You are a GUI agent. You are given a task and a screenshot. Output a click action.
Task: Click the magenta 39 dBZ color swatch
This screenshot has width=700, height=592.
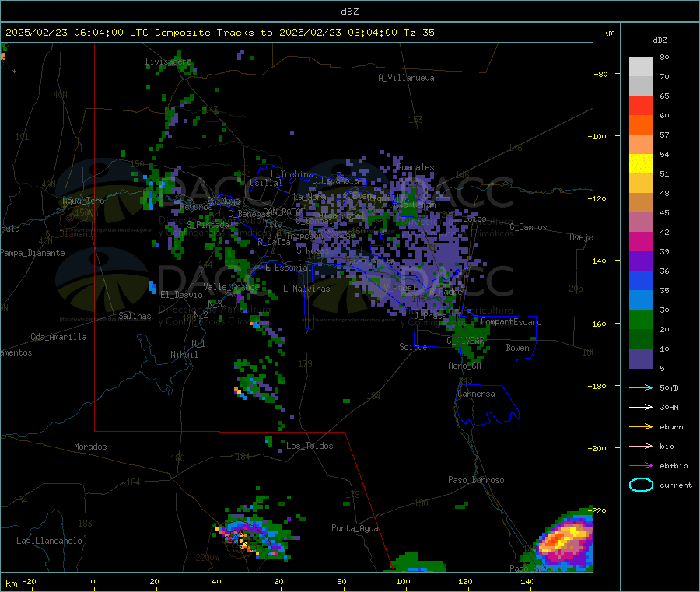click(641, 241)
